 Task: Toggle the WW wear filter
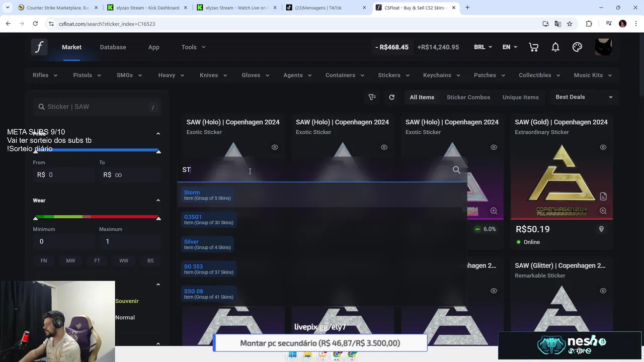(124, 260)
